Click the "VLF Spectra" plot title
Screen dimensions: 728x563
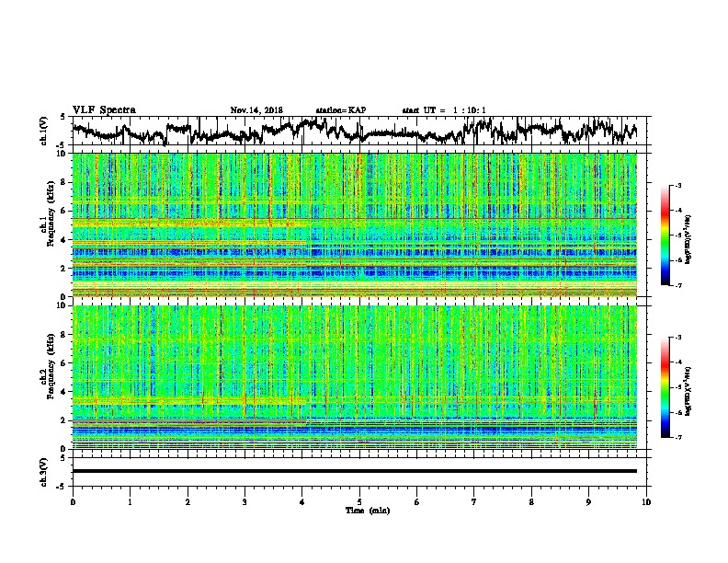[104, 110]
